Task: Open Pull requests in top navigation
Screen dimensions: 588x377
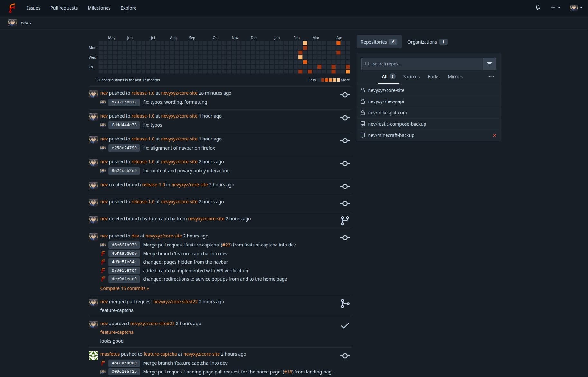Action: coord(64,8)
